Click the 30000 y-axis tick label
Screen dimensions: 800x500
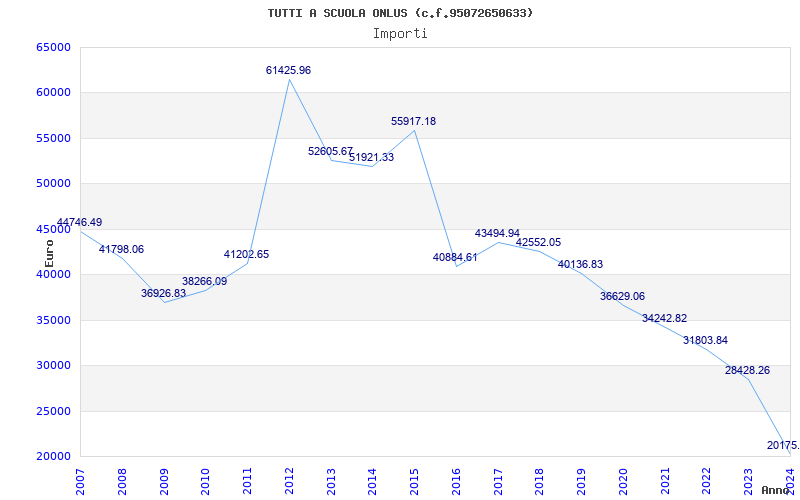53,366
